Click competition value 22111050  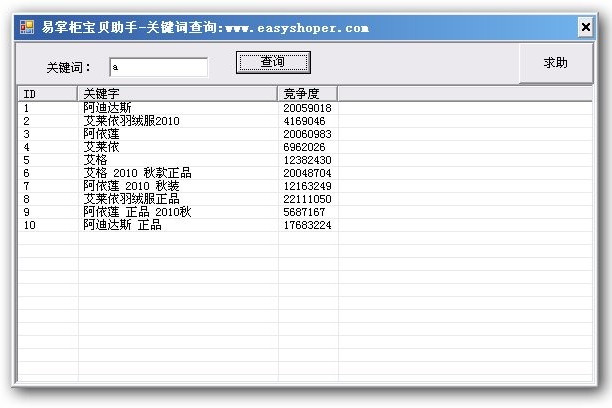[x=308, y=199]
